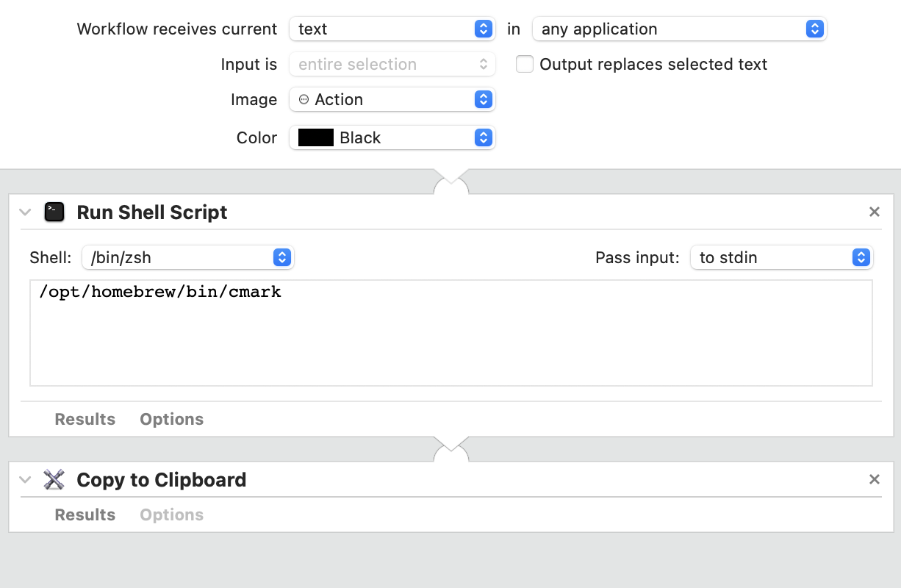Click the collapse chevron beside Run Shell Script
The height and width of the screenshot is (588, 901).
tap(24, 212)
